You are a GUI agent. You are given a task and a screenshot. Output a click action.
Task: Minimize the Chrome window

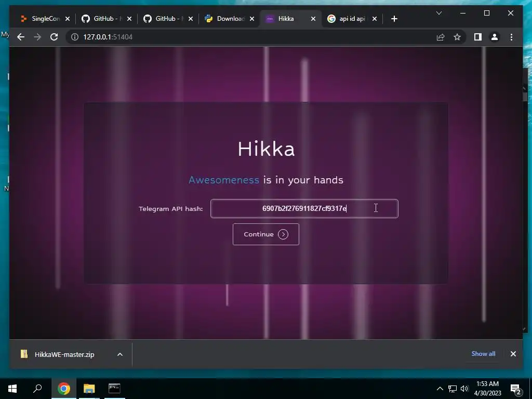[x=463, y=13]
